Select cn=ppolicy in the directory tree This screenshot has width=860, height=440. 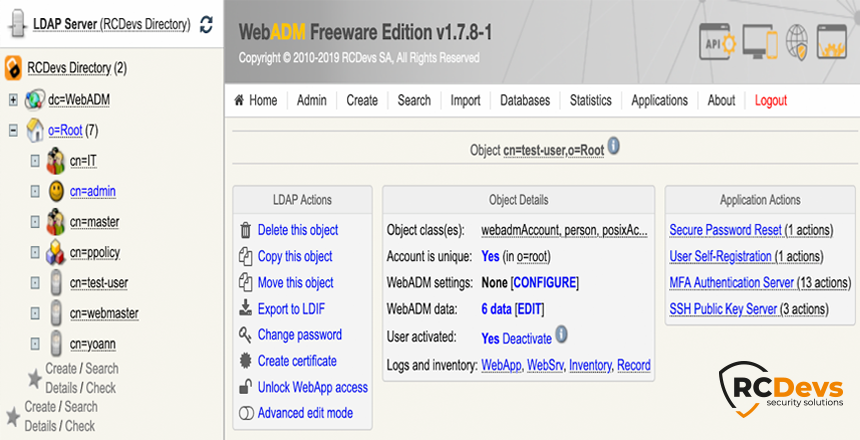pos(95,252)
